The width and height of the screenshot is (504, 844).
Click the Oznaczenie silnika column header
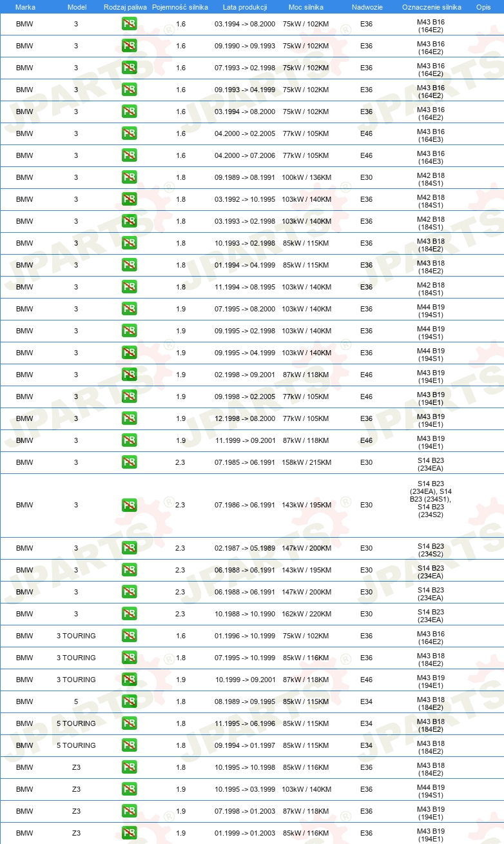(x=431, y=7)
